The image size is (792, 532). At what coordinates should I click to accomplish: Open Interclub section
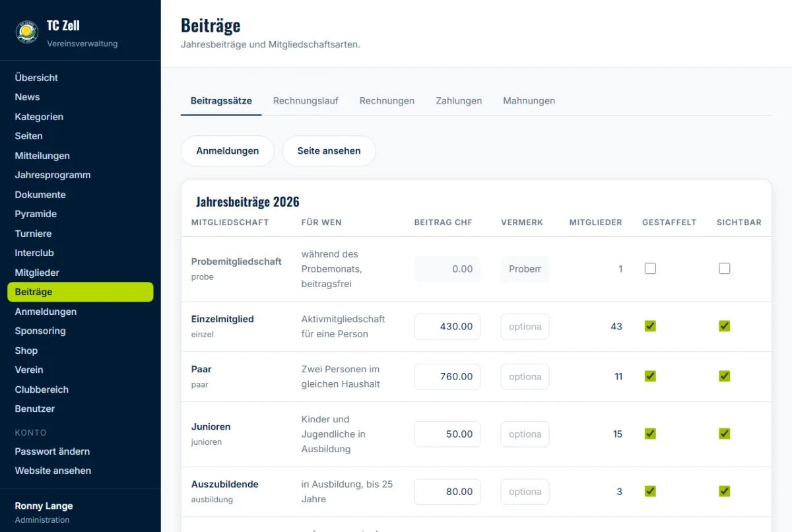click(x=34, y=253)
